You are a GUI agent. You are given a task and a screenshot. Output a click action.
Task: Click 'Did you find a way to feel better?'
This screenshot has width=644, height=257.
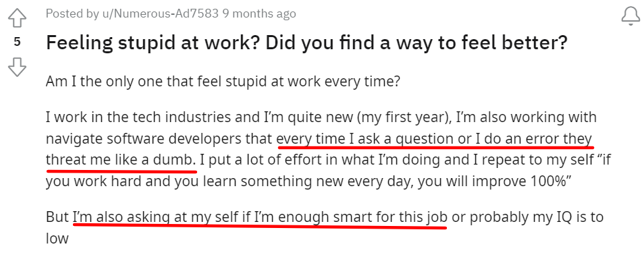pos(416,42)
